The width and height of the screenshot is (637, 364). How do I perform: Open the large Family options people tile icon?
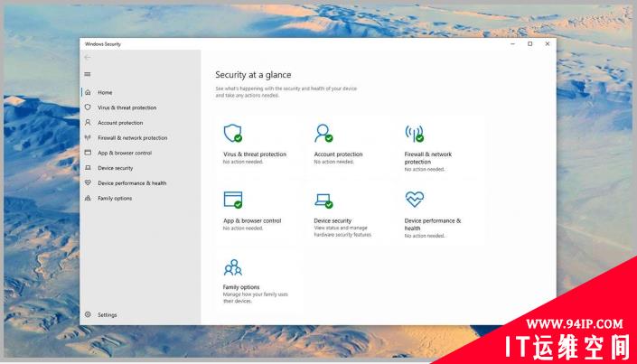(x=233, y=267)
